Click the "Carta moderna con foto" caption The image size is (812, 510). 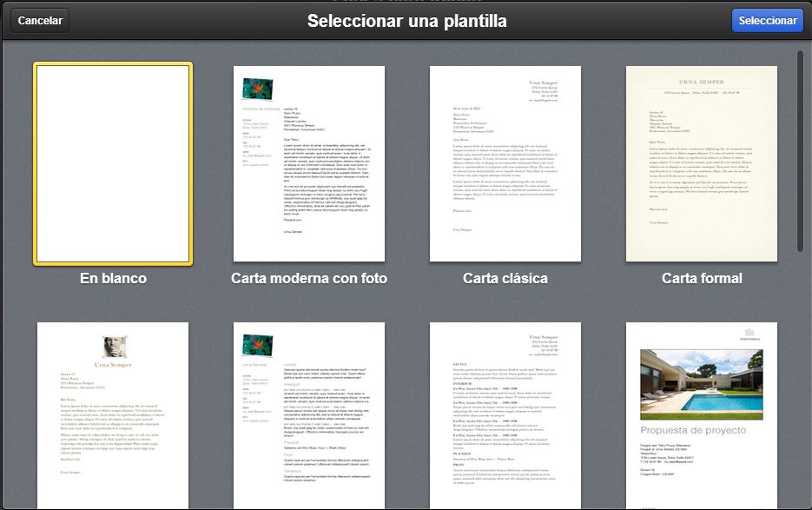click(309, 279)
